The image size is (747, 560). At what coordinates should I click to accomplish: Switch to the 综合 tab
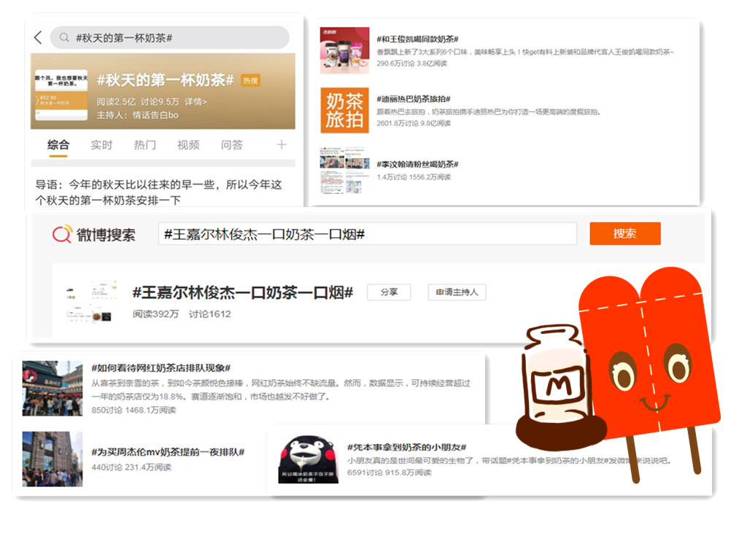click(x=58, y=145)
